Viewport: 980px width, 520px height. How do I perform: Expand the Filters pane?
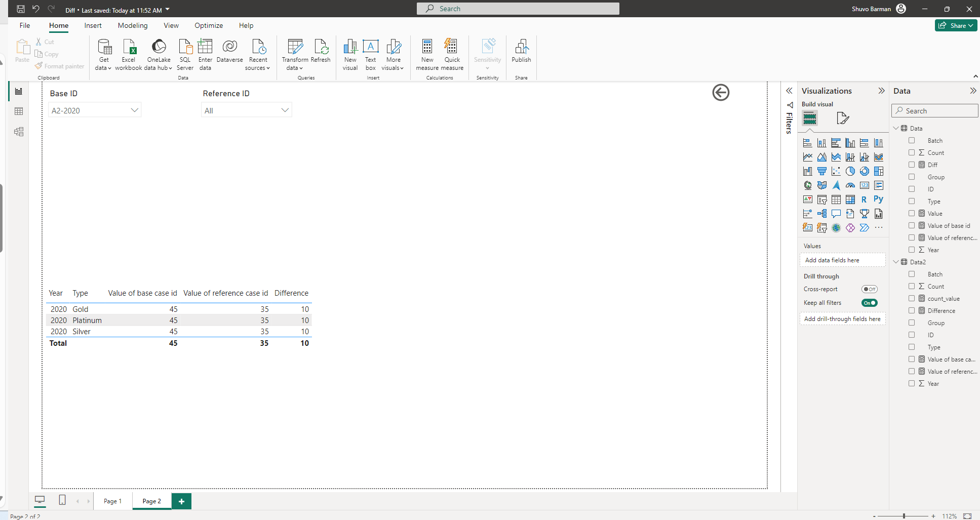pyautogui.click(x=789, y=91)
